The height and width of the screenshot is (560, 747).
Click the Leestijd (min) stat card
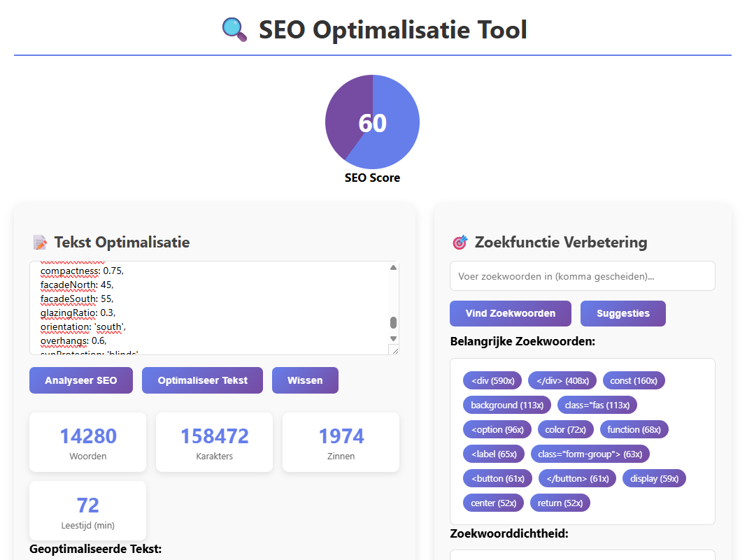pos(88,510)
